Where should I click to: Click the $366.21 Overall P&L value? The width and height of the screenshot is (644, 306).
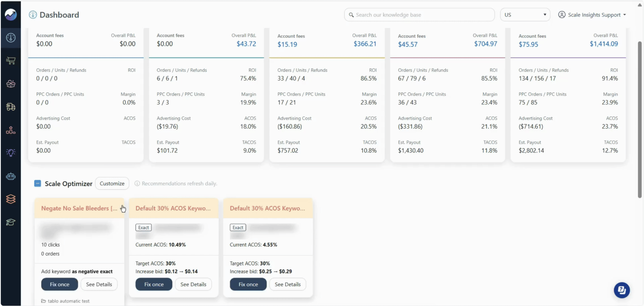365,44
